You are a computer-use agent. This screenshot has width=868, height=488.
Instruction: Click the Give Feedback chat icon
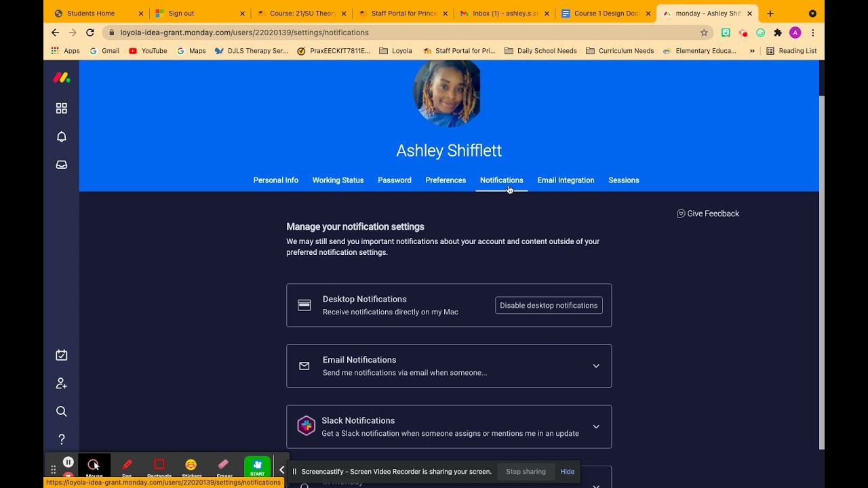coord(681,213)
